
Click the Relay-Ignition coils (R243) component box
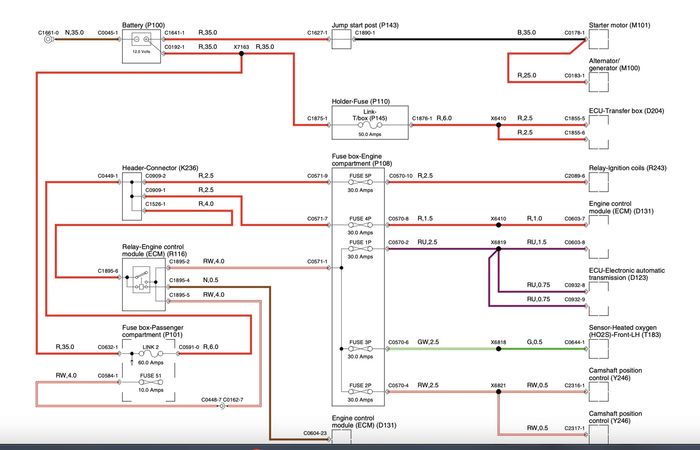599,182
